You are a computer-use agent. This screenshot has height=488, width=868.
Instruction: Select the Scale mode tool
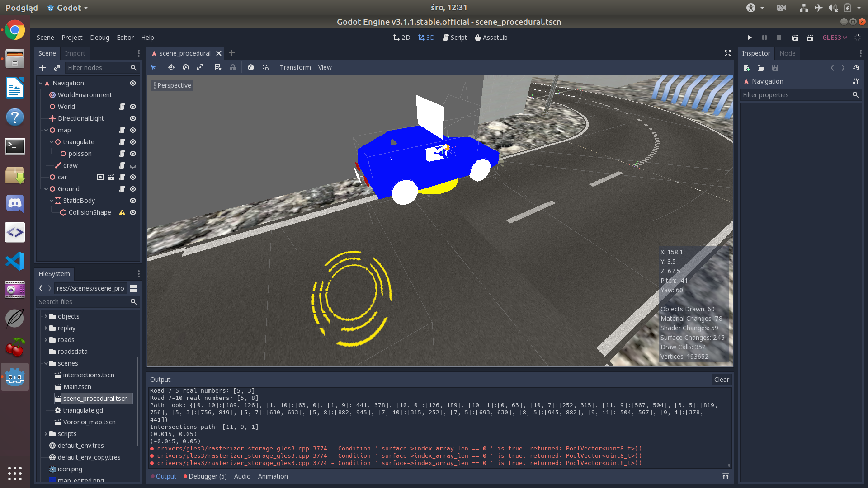click(200, 67)
